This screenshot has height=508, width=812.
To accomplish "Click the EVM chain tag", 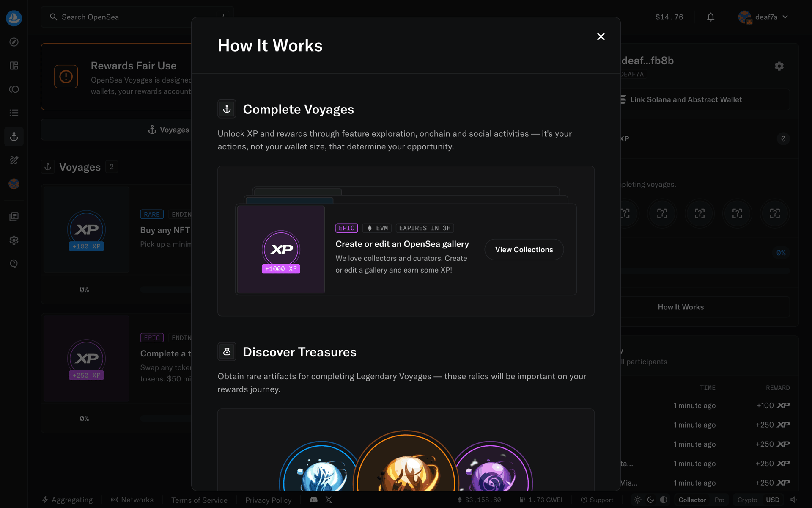I will click(x=377, y=228).
